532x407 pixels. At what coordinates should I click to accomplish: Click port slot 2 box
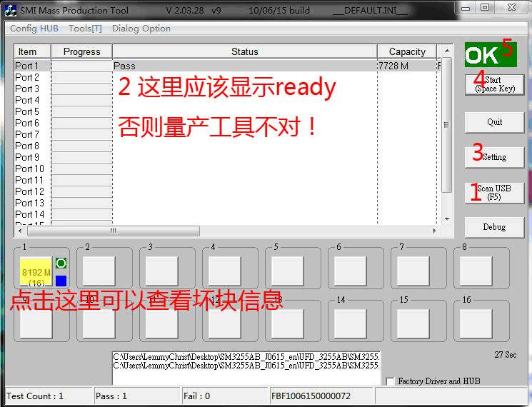pos(99,271)
